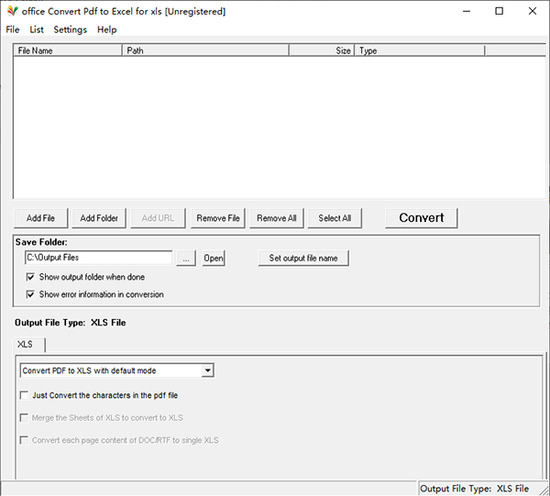Click the browse "..." button for save folder
The width and height of the screenshot is (550, 496).
coord(186,258)
